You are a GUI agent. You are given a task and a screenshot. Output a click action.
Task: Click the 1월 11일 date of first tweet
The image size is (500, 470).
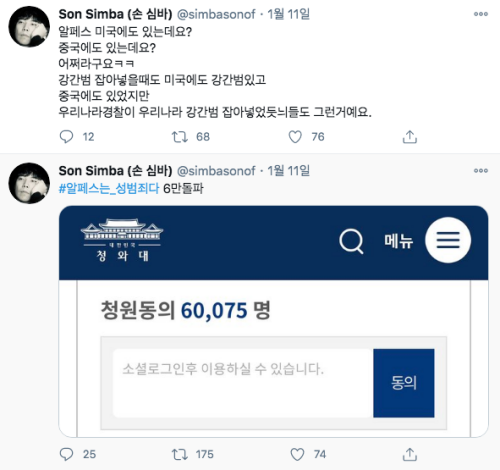pyautogui.click(x=289, y=14)
